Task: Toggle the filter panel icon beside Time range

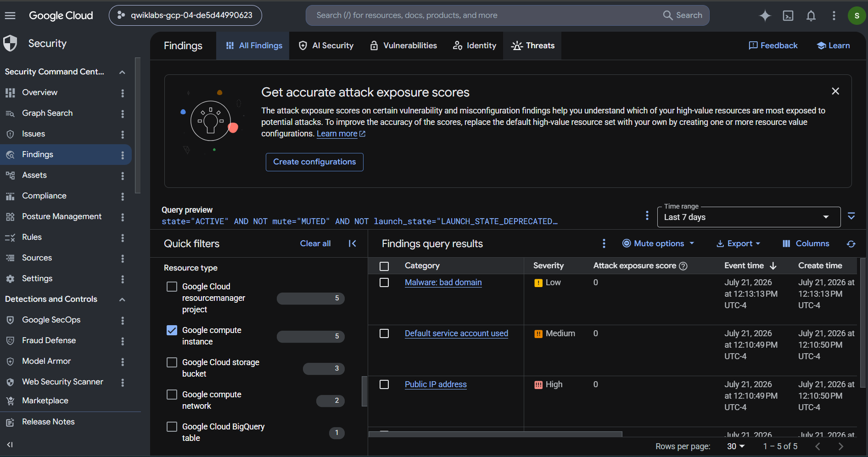Action: (851, 216)
